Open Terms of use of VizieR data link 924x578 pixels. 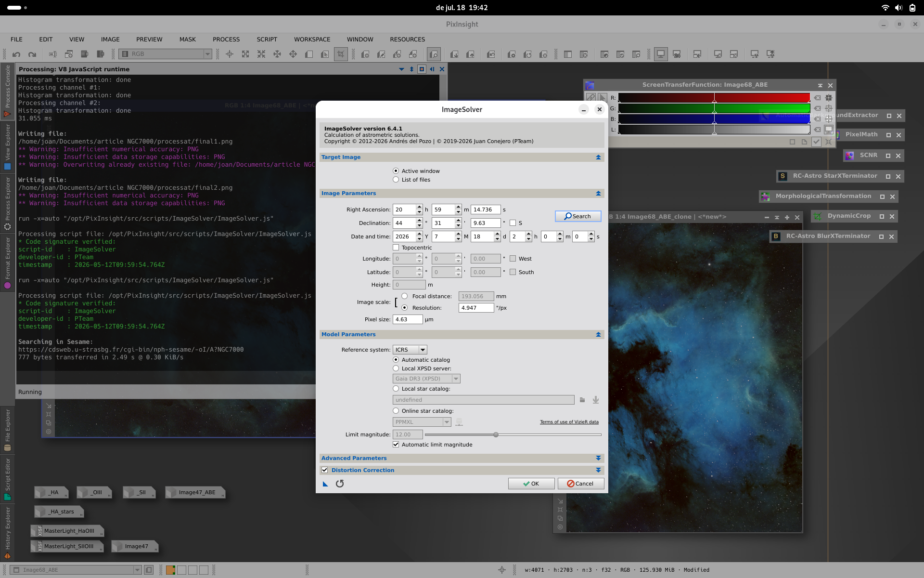pyautogui.click(x=569, y=422)
